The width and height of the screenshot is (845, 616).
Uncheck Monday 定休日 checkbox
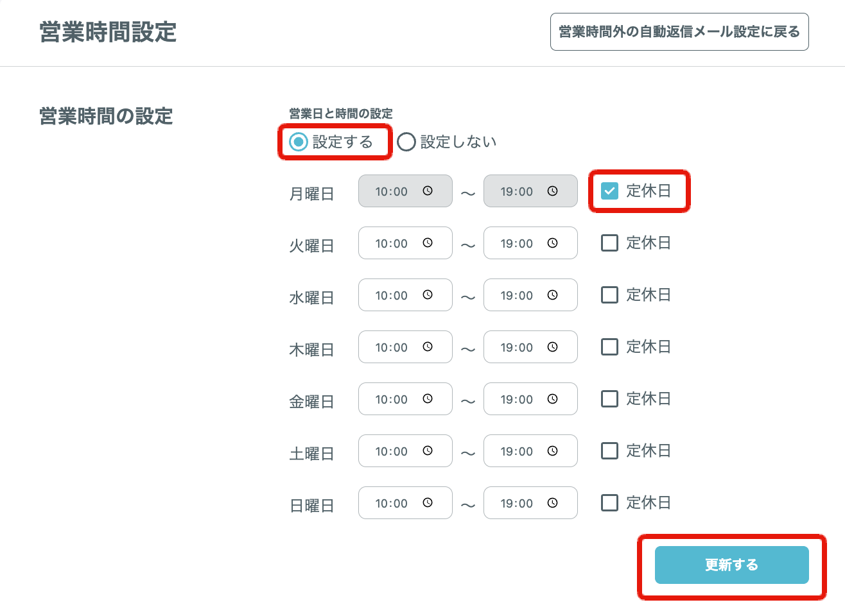click(x=609, y=191)
